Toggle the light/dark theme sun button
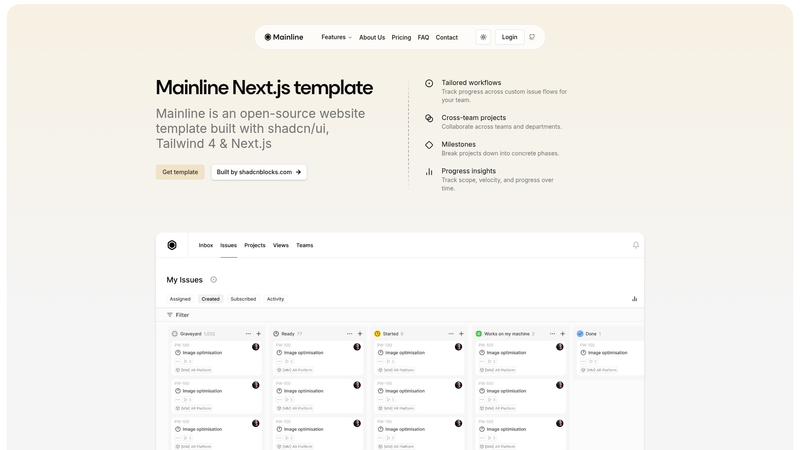 tap(483, 37)
